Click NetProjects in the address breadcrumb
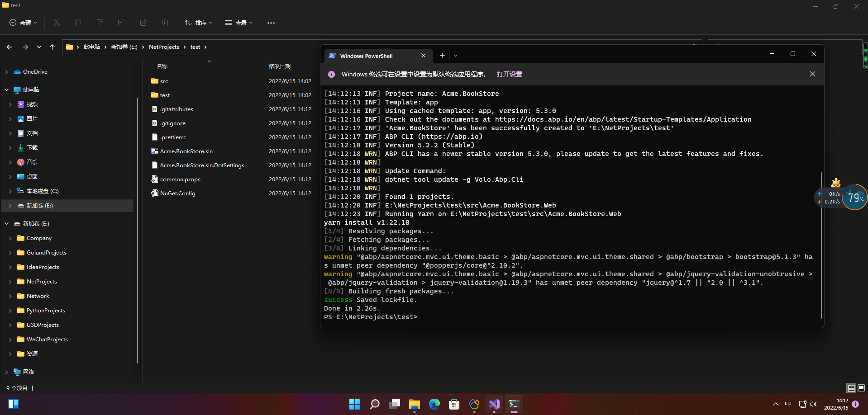 (x=164, y=47)
